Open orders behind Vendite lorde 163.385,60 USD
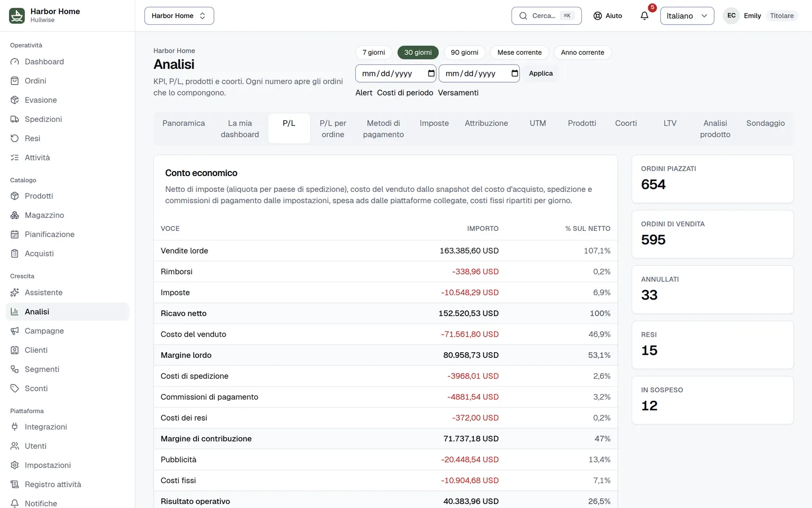Image resolution: width=812 pixels, height=508 pixels. point(469,251)
